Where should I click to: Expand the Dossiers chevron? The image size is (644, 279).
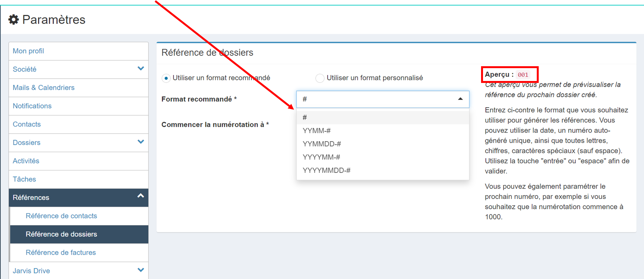coord(141,142)
